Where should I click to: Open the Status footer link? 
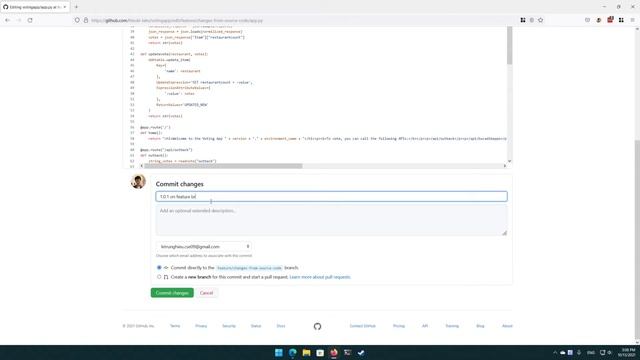pos(256,326)
